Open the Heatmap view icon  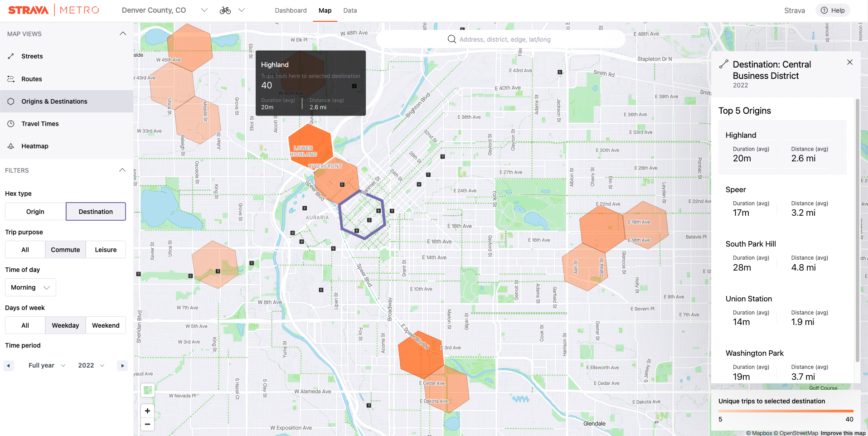click(x=11, y=146)
